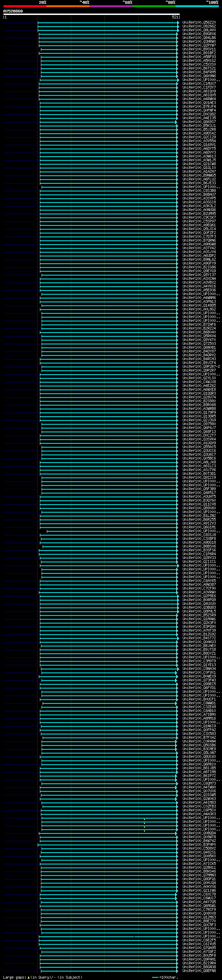Select the UniRef100_A6UDP2 label
Screen dimensions: 222x980
(x=199, y=256)
